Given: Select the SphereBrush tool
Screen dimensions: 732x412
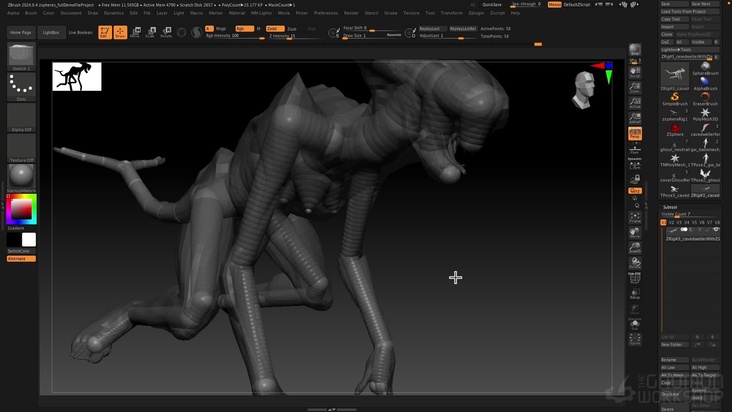Looking at the screenshot, I should point(705,69).
